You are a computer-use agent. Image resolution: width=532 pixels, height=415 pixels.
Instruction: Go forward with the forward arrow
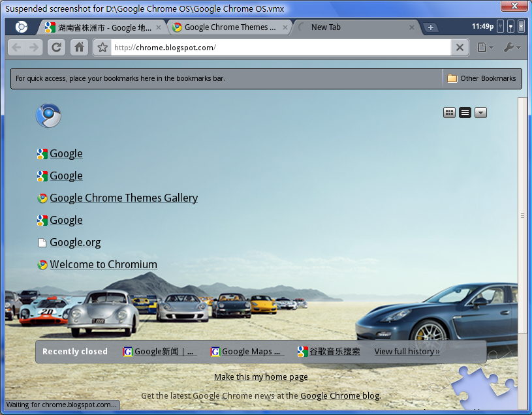coord(34,48)
